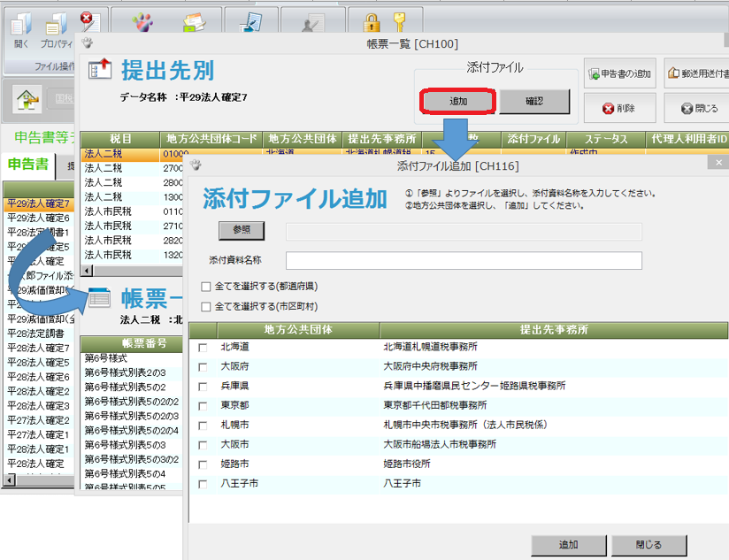Click the 削除 button with red X
The width and height of the screenshot is (729, 560).
[620, 108]
